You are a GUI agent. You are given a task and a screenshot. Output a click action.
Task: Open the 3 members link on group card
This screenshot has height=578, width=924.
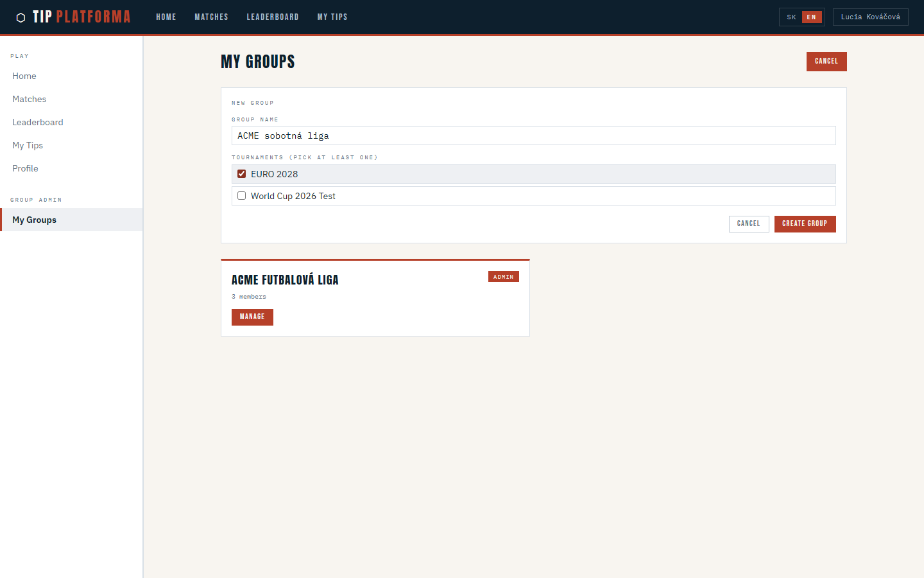click(x=249, y=297)
